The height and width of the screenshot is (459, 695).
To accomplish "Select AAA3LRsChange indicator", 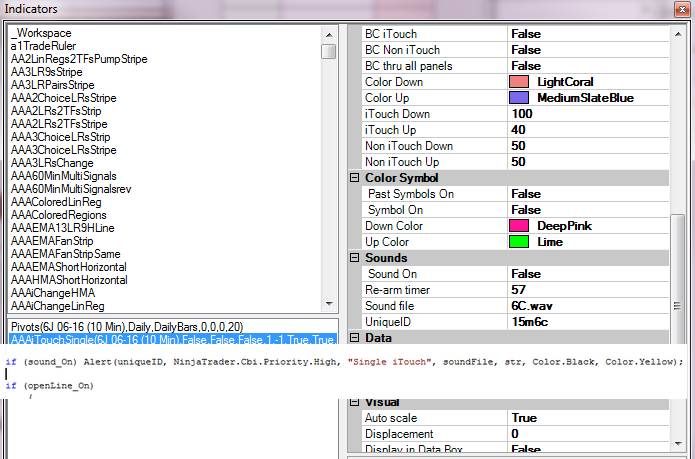I will [52, 163].
